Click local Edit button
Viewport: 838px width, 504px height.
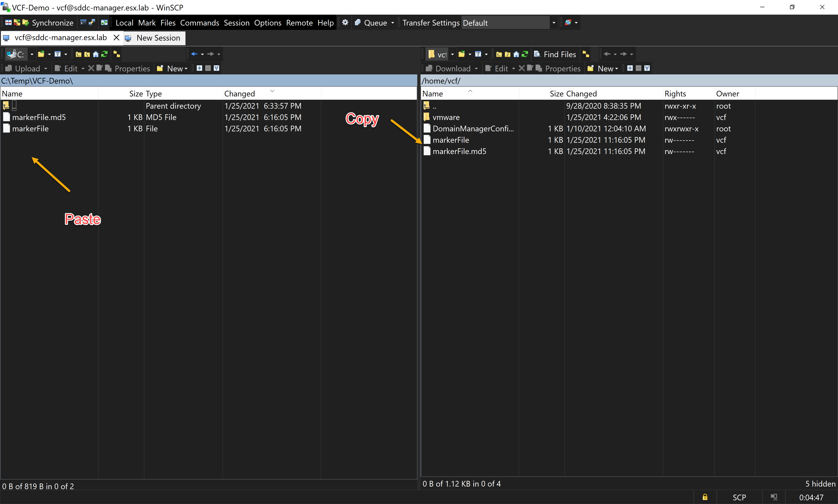coord(66,69)
